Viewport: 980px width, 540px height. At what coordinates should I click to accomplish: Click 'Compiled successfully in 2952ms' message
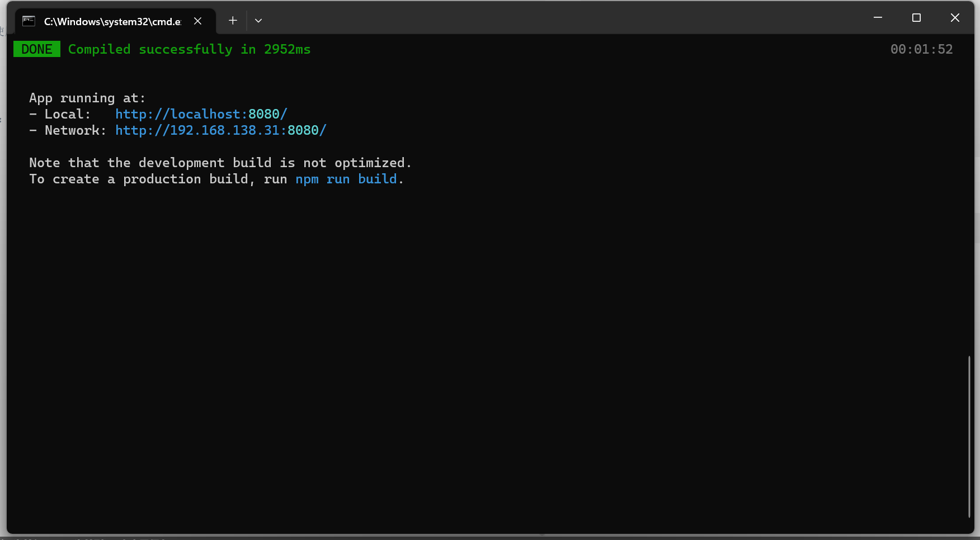pos(189,49)
